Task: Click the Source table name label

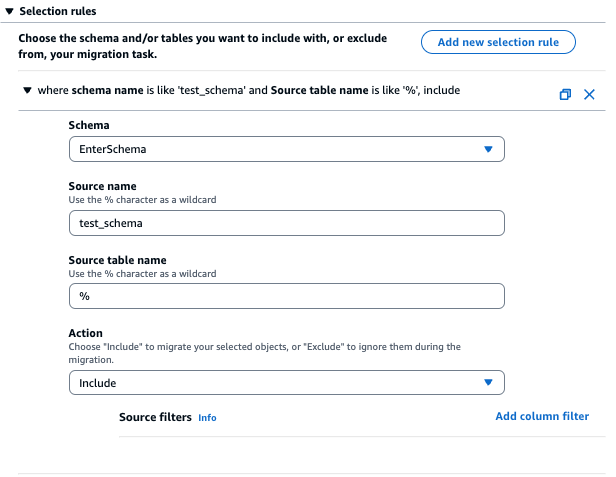Action: pyautogui.click(x=117, y=260)
